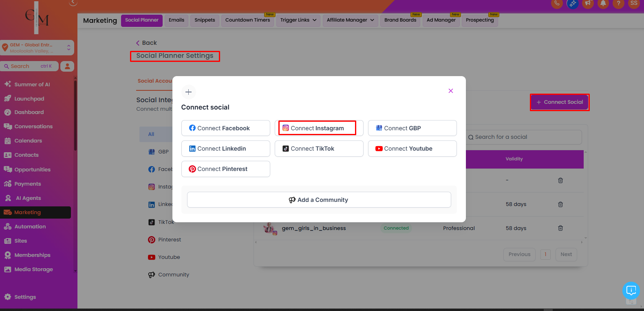Viewport: 644px width, 311px height.
Task: Click the Connect Facebook option
Action: pos(225,128)
